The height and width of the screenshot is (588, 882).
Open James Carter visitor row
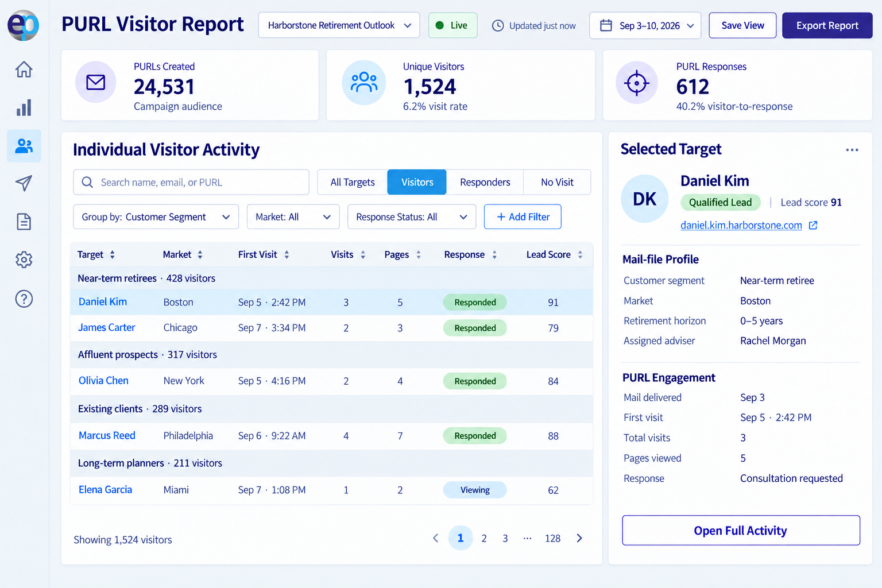pyautogui.click(x=331, y=328)
